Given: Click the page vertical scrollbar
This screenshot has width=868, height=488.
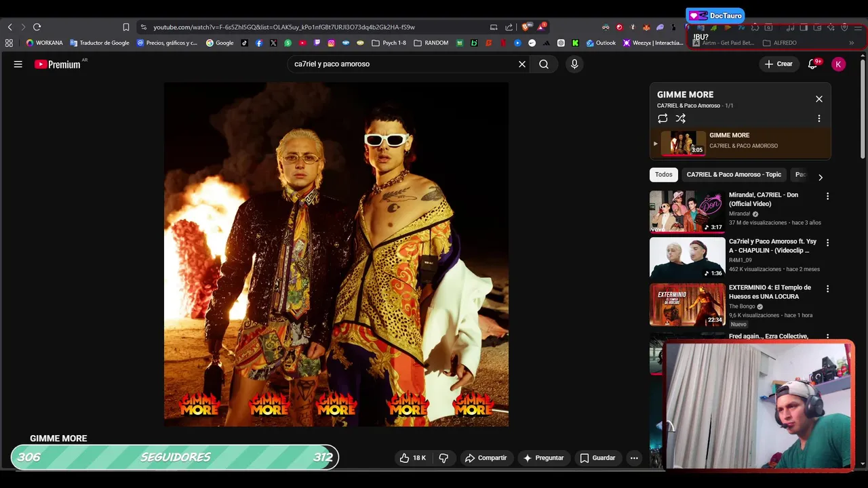Looking at the screenshot, I should tap(863, 108).
